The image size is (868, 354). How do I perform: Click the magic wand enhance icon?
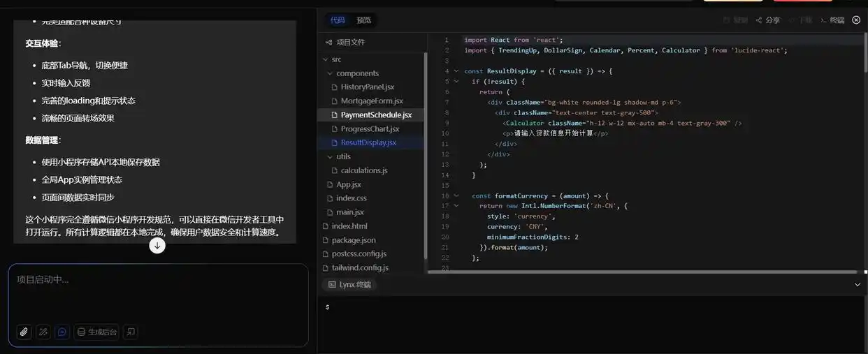43,332
